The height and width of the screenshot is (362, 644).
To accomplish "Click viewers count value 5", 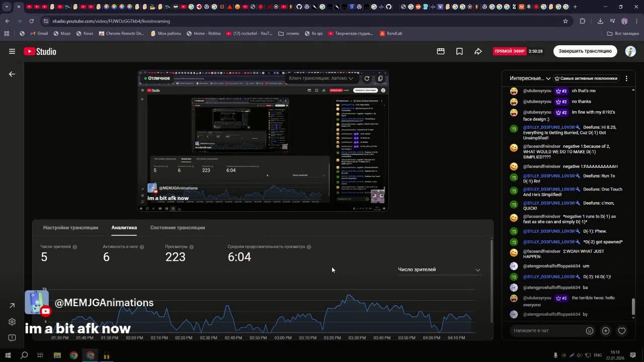I will tap(44, 257).
